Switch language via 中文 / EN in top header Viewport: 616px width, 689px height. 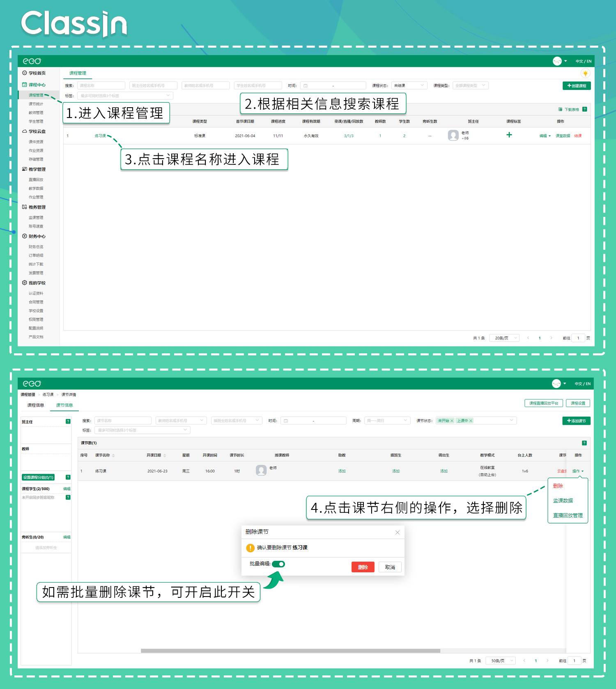[583, 61]
